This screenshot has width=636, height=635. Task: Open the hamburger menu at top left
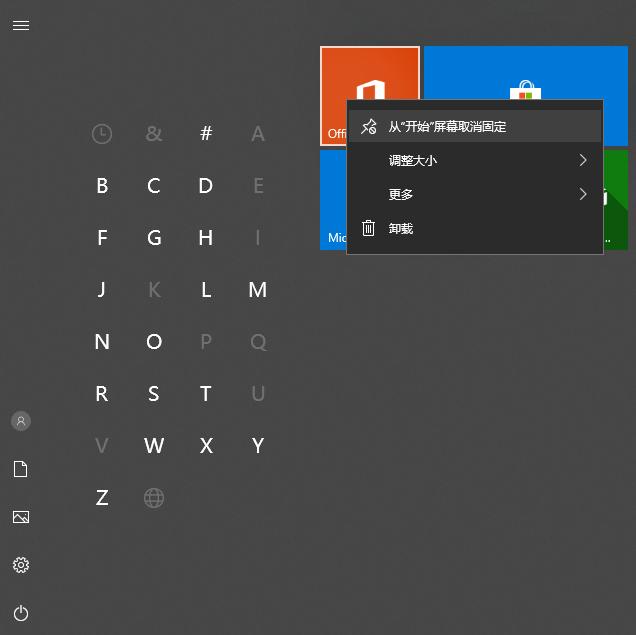(x=20, y=26)
